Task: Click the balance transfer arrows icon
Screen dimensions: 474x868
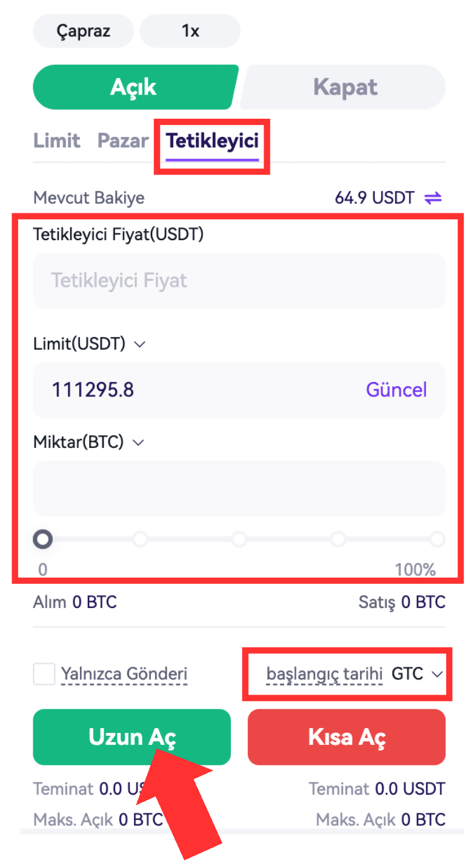Action: point(433,198)
